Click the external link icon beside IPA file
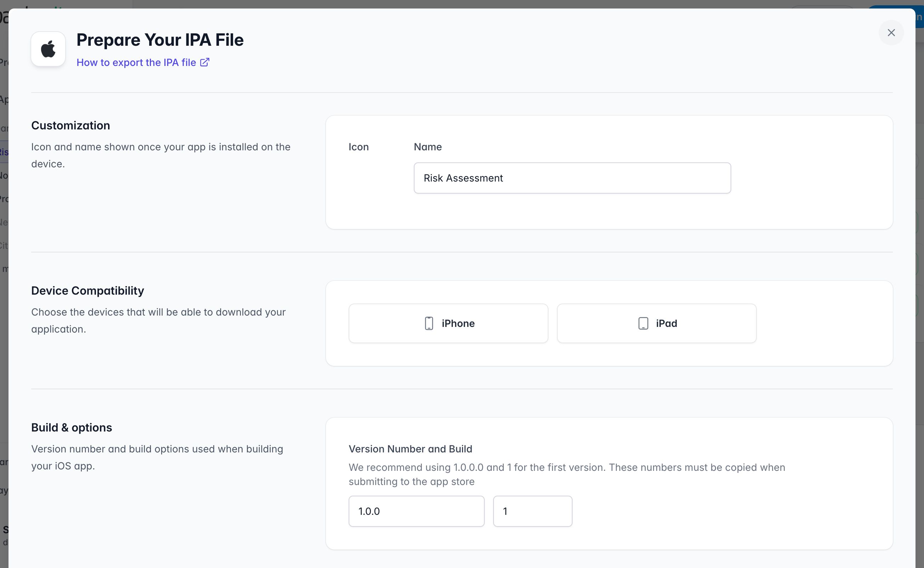This screenshot has height=568, width=924. coord(204,62)
